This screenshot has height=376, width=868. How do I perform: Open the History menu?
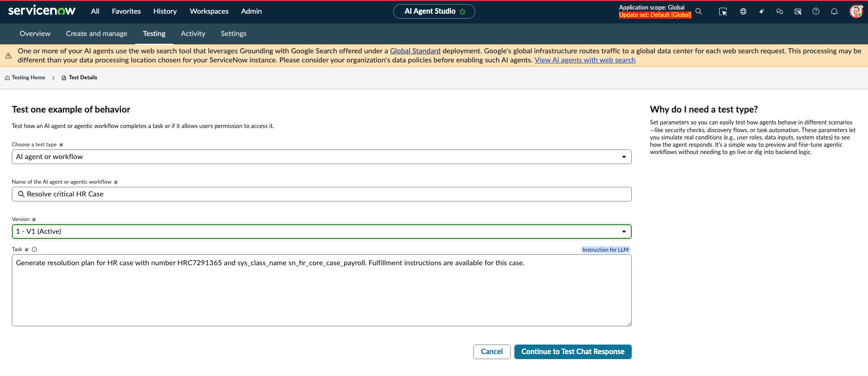point(165,11)
